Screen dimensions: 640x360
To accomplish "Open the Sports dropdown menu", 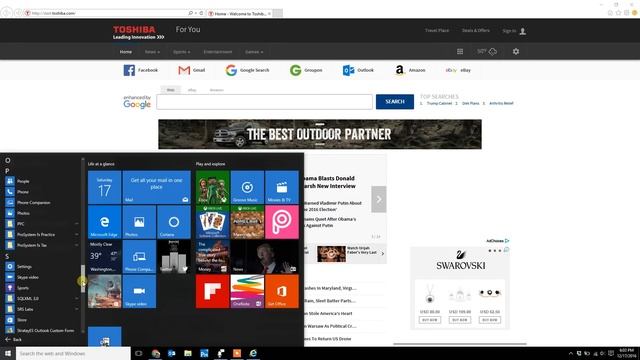I will (182, 52).
